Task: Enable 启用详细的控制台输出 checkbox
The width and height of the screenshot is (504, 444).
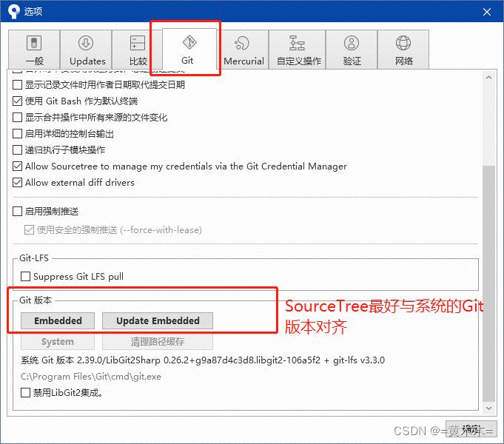Action: [17, 134]
